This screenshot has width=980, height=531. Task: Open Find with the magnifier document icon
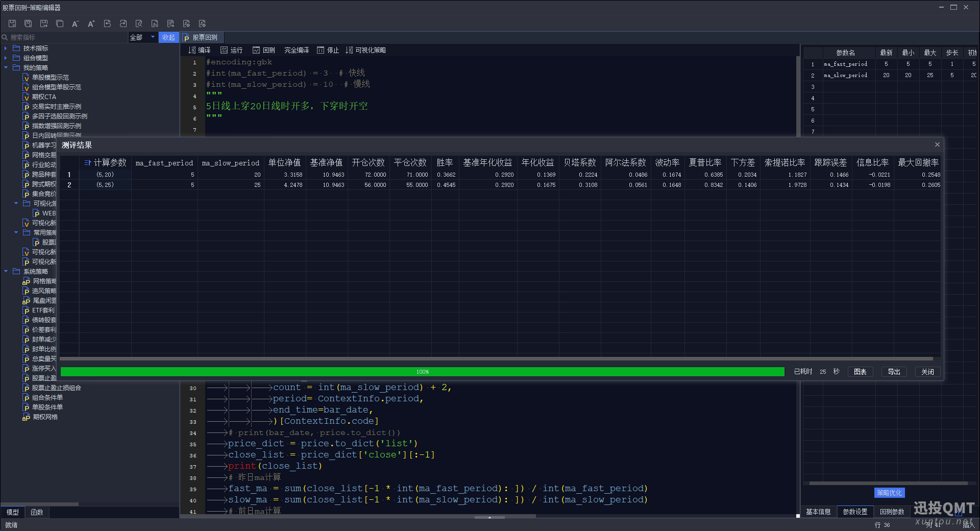(139, 23)
